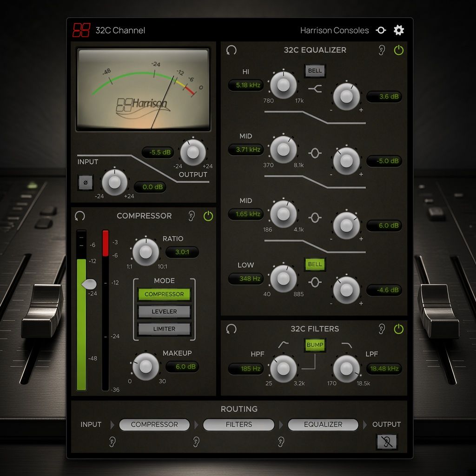The height and width of the screenshot is (476, 476).
Task: Toggle the LOW band BELL switch
Action: click(x=315, y=264)
